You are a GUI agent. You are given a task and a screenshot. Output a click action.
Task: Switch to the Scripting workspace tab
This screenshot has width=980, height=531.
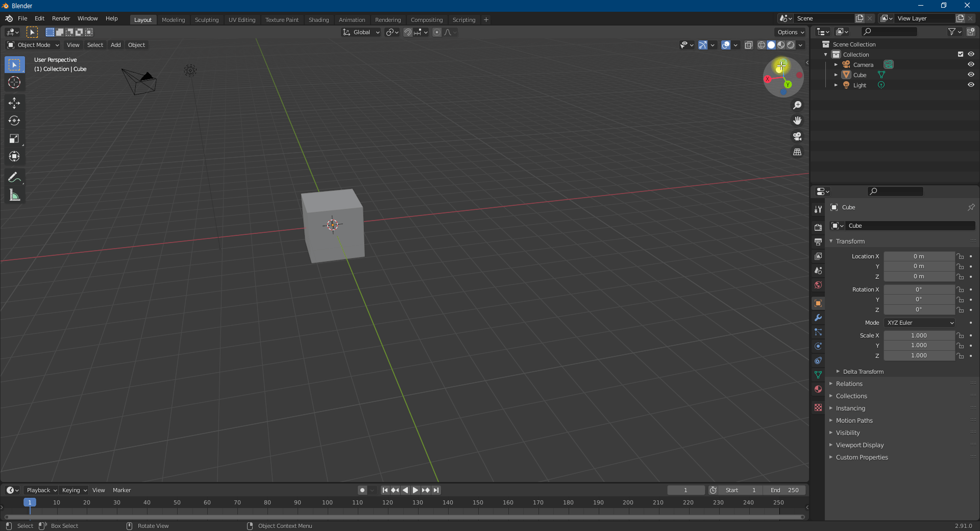point(463,20)
